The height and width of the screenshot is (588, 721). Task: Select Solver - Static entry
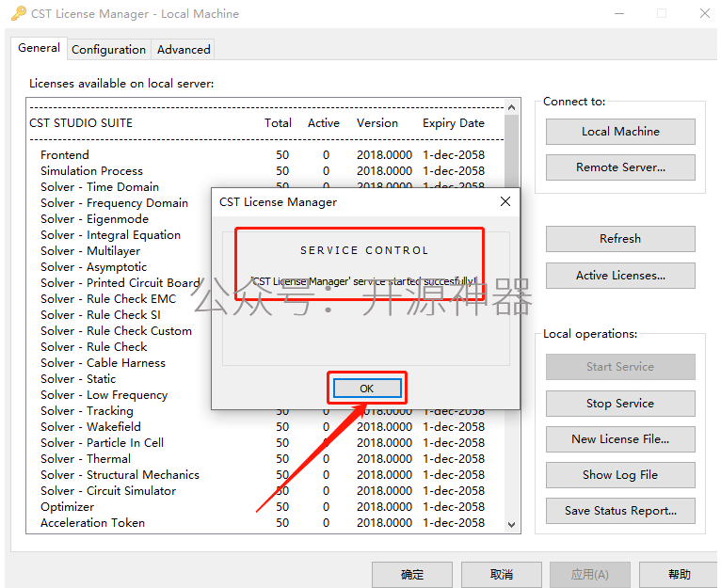coord(78,379)
